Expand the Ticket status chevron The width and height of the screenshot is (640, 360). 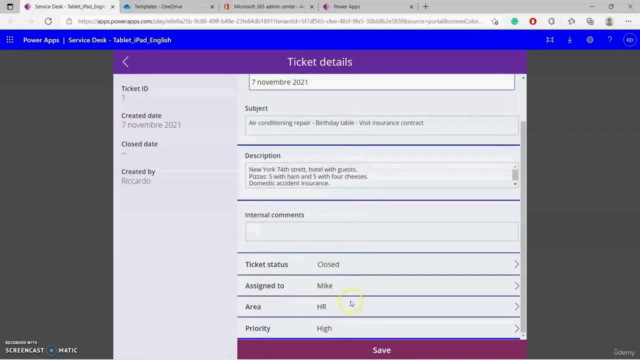point(516,264)
